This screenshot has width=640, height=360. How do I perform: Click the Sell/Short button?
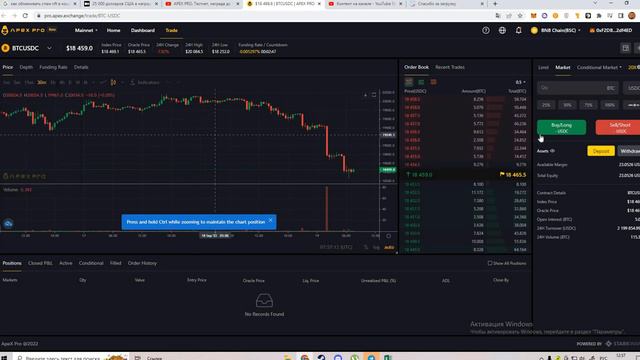point(618,127)
